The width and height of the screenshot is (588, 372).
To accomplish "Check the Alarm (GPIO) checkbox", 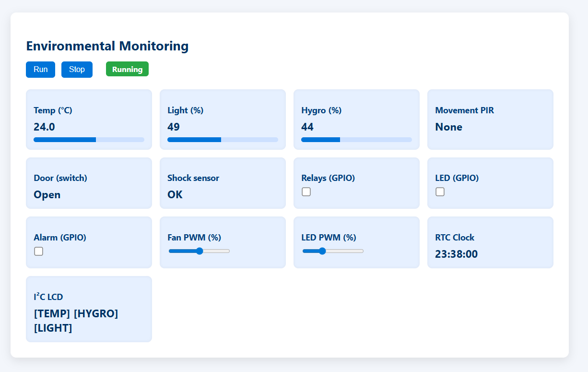I will click(x=38, y=251).
